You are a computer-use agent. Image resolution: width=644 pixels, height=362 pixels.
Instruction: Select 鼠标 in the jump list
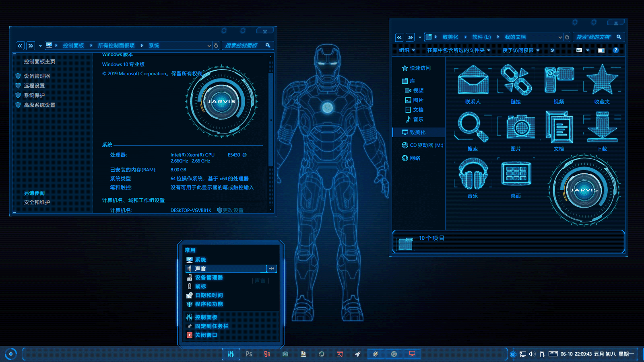231,286
